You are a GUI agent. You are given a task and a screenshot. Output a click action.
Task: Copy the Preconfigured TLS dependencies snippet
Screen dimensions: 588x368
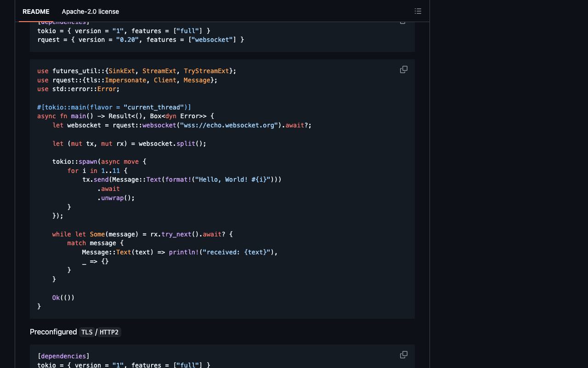point(404,355)
